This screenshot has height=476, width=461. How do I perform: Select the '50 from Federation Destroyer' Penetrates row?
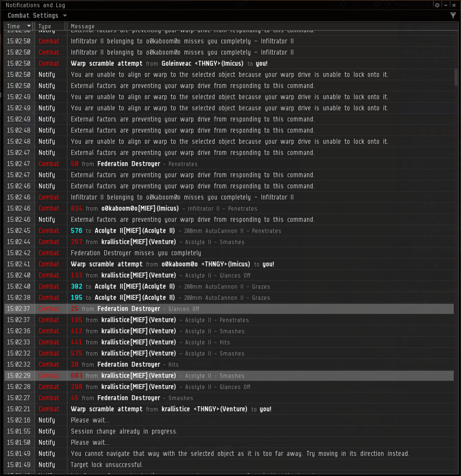coord(229,164)
